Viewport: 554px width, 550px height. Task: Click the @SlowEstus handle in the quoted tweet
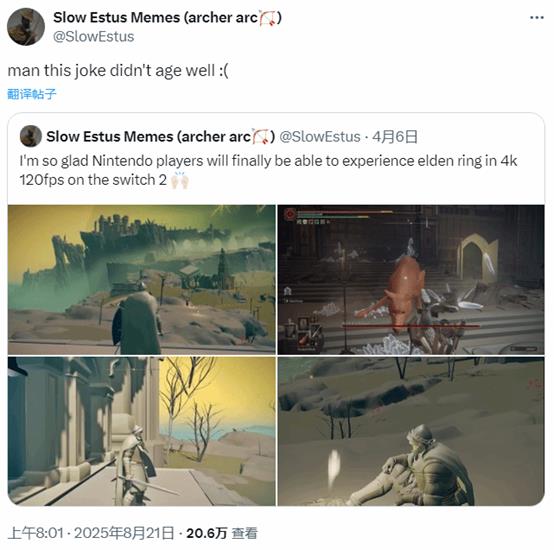[x=320, y=137]
